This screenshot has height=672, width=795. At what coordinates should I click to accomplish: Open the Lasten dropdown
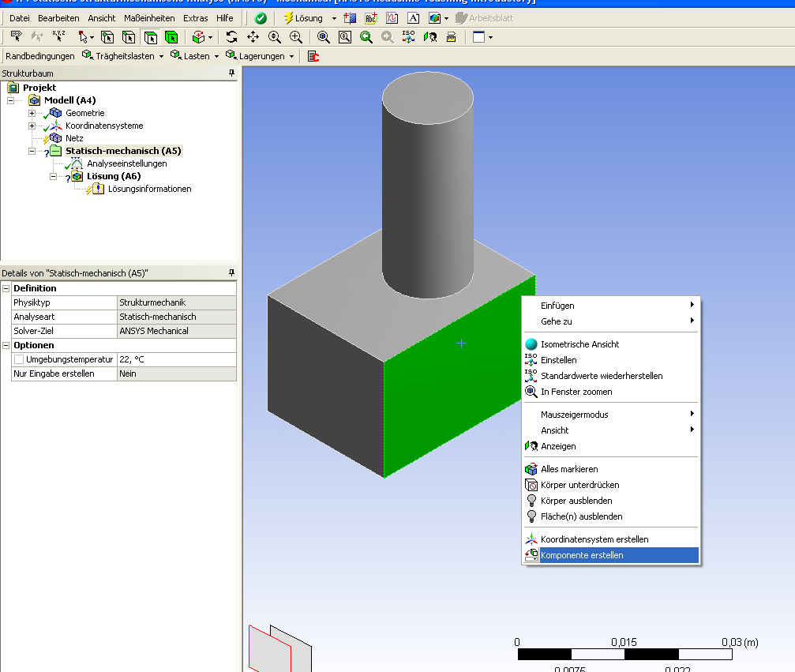click(x=216, y=56)
